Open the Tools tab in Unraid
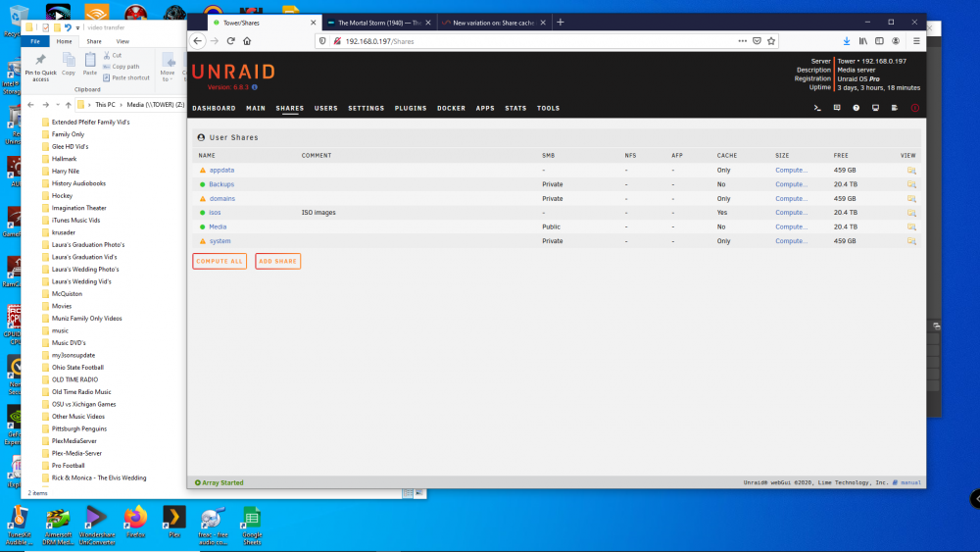Viewport: 980px width, 552px height. pyautogui.click(x=548, y=108)
